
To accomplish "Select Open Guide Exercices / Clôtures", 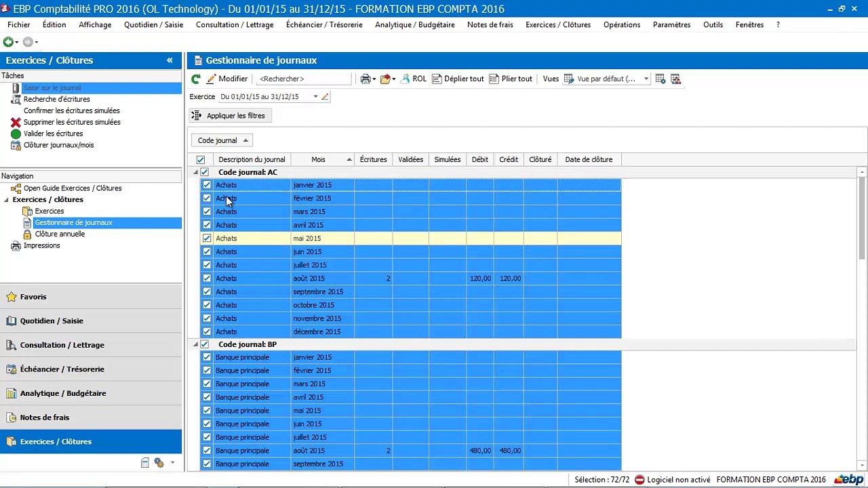I will [73, 188].
